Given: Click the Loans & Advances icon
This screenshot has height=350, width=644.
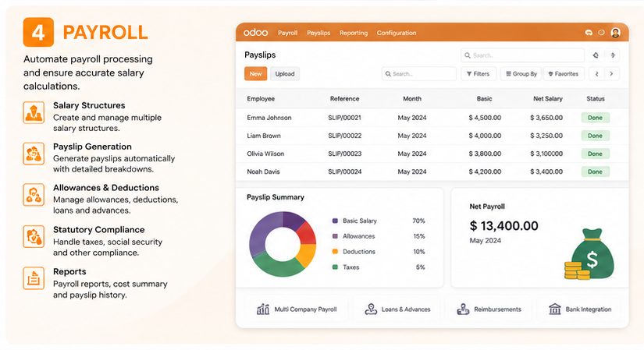Looking at the screenshot, I should pyautogui.click(x=371, y=309).
